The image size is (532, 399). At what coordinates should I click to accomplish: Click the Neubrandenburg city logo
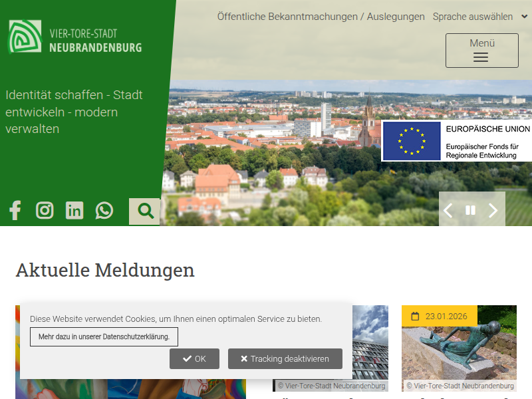(74, 37)
